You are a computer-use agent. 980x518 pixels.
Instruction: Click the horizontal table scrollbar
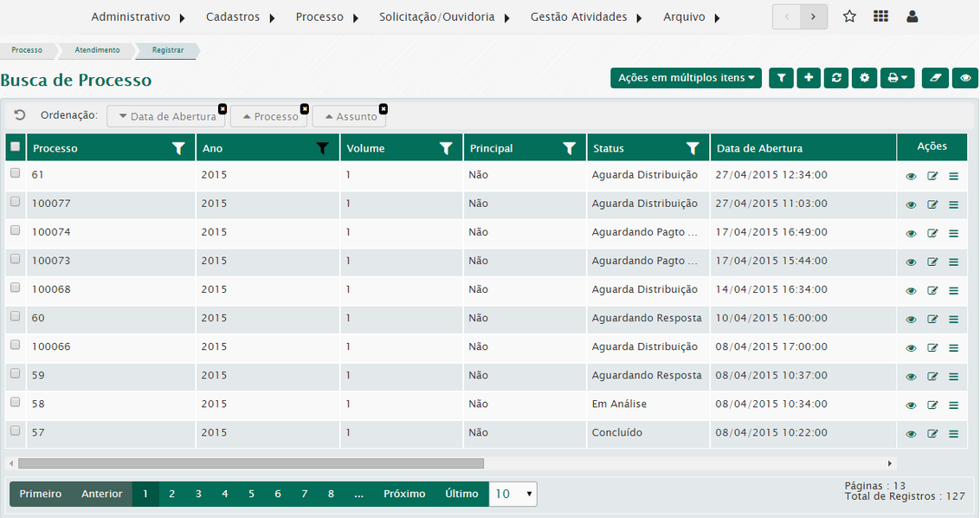coord(251,463)
